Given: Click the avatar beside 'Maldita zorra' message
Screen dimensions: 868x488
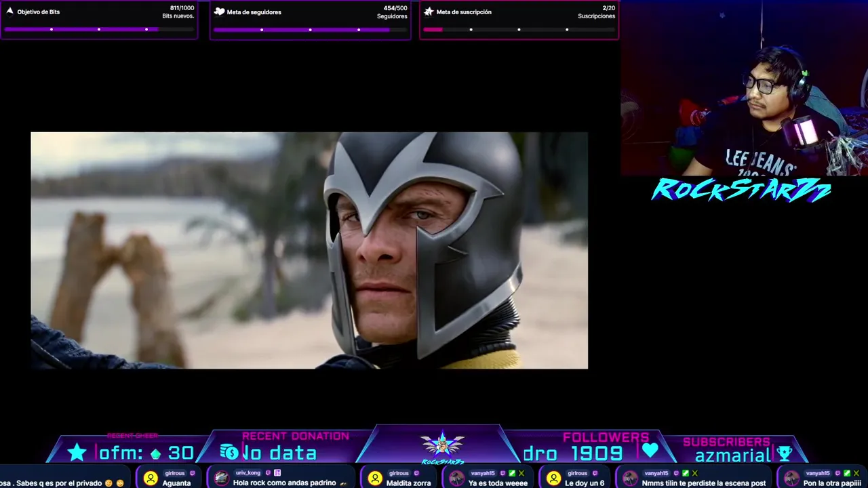Looking at the screenshot, I should 375,479.
